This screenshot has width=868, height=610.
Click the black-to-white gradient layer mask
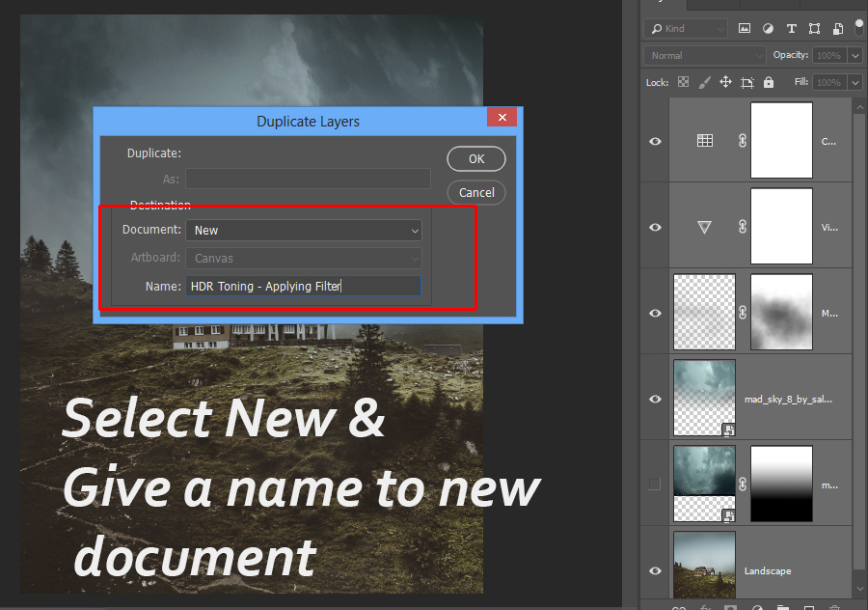pyautogui.click(x=781, y=484)
